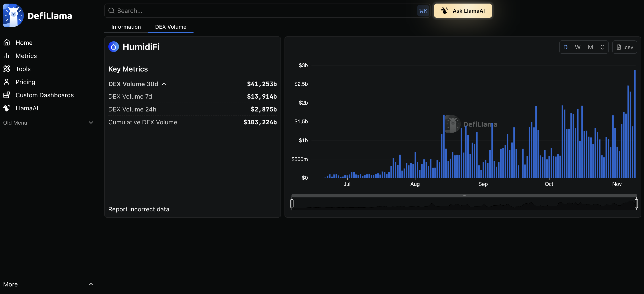Click the HumidiFi protocol logo
This screenshot has height=294, width=644.
point(113,47)
